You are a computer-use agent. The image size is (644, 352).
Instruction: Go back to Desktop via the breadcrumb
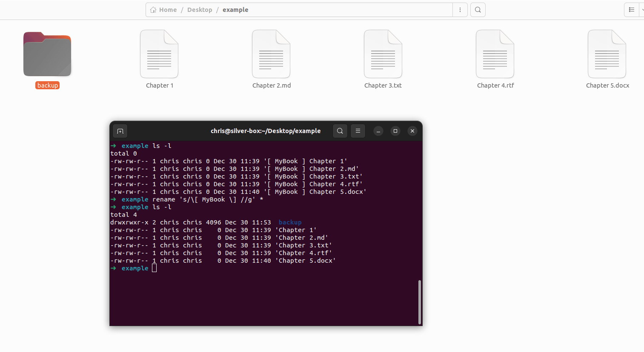(200, 9)
